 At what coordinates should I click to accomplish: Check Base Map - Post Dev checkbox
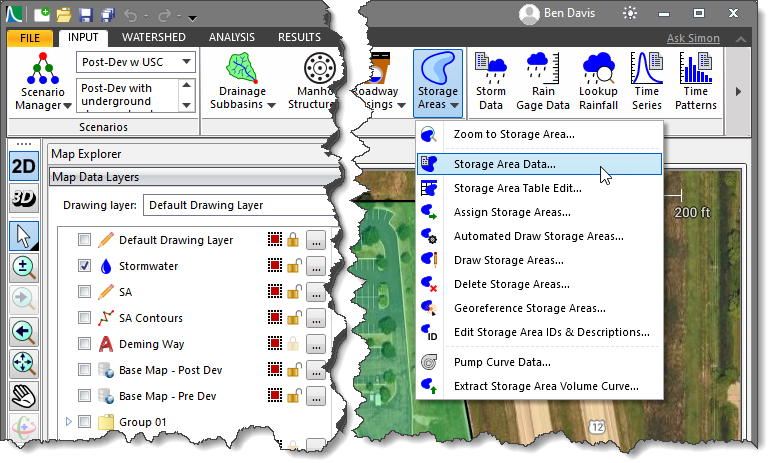click(84, 370)
